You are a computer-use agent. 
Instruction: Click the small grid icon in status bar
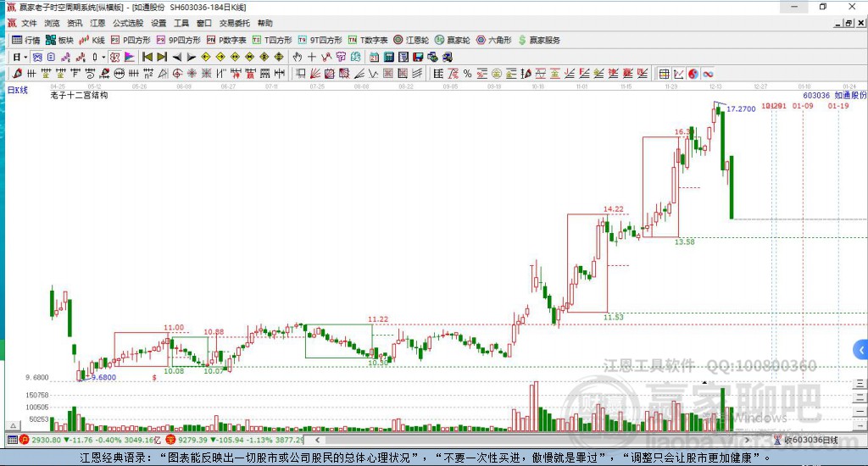click(x=12, y=440)
